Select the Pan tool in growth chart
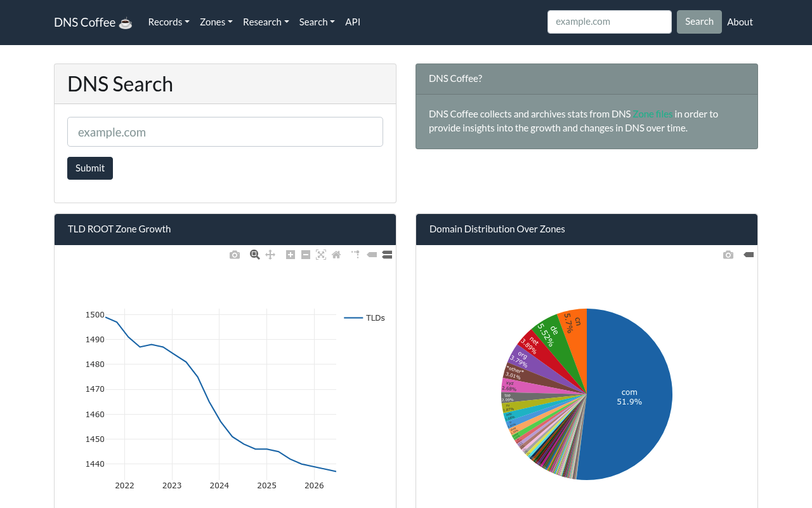The width and height of the screenshot is (812, 508). [x=270, y=255]
